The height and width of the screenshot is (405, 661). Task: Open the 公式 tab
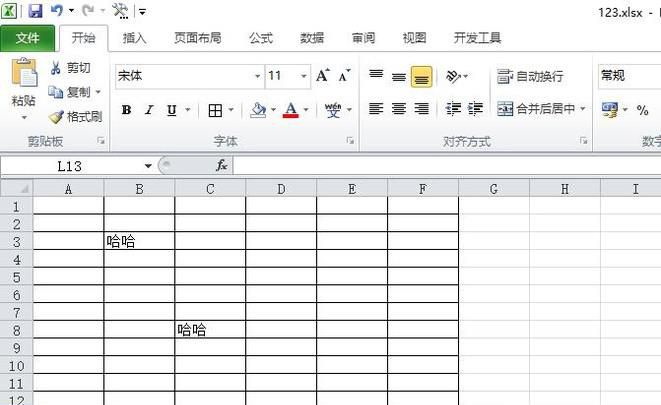tap(261, 38)
